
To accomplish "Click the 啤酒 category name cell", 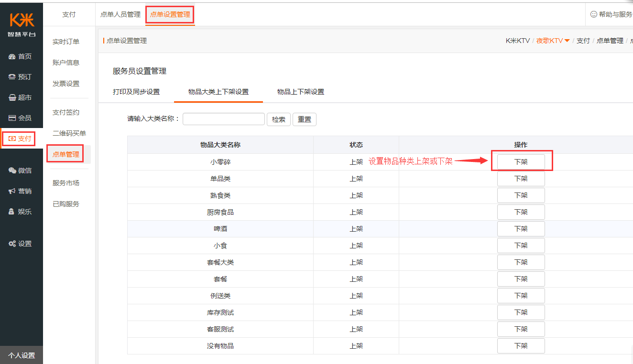I will [x=220, y=229].
